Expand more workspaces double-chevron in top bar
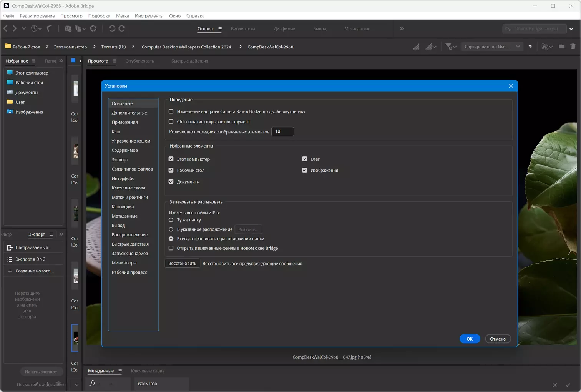The width and height of the screenshot is (581, 392). pos(402,28)
